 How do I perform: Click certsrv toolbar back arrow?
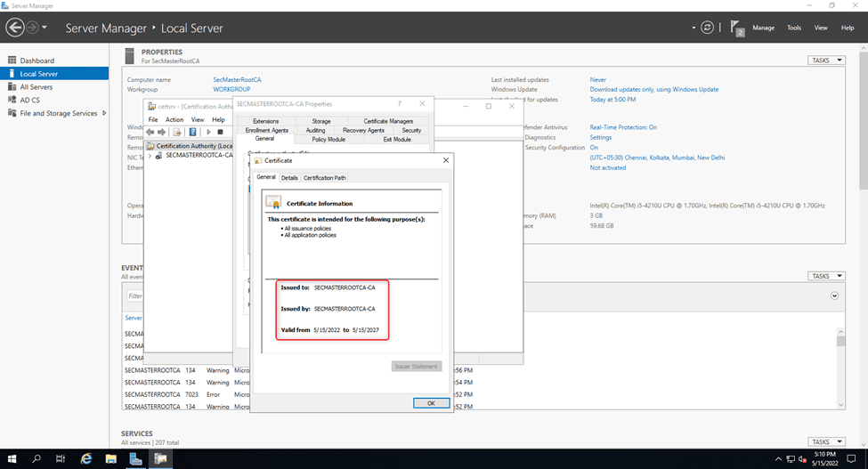click(x=150, y=133)
